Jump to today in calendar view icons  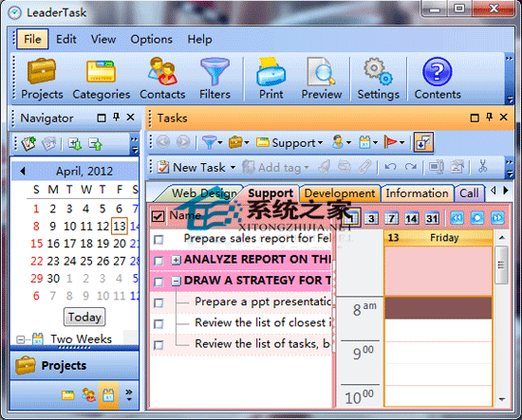pos(477,218)
